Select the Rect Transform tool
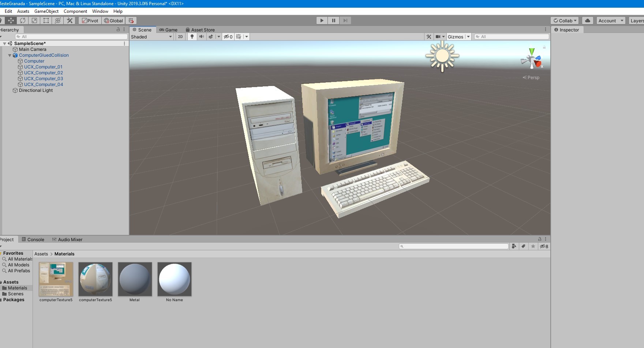644x348 pixels. 46,20
